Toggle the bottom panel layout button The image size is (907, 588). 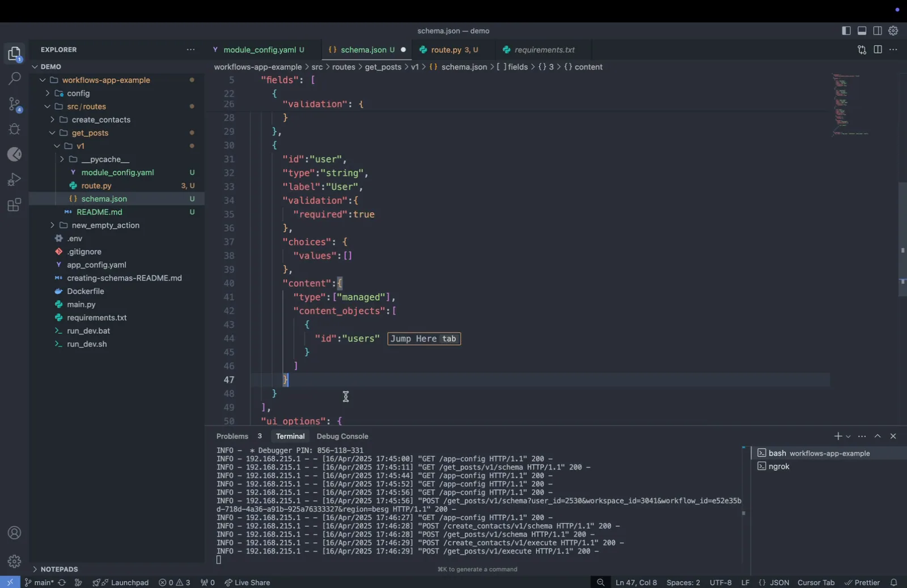[862, 31]
